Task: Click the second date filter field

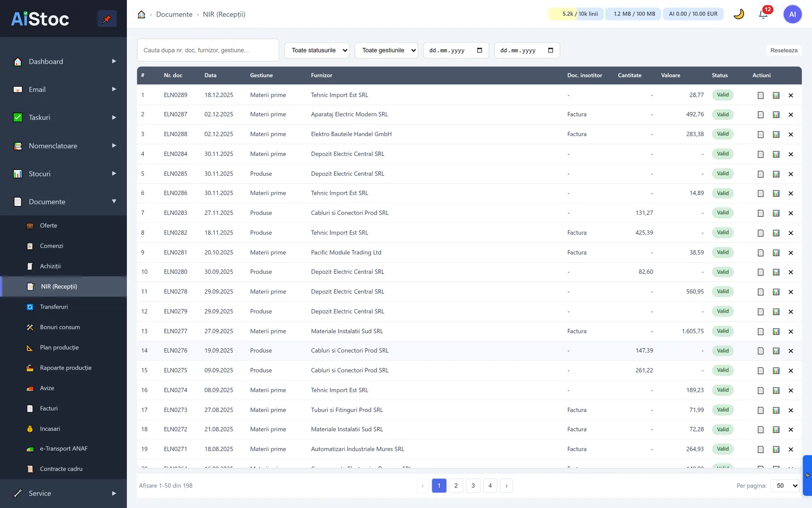Action: (x=527, y=50)
